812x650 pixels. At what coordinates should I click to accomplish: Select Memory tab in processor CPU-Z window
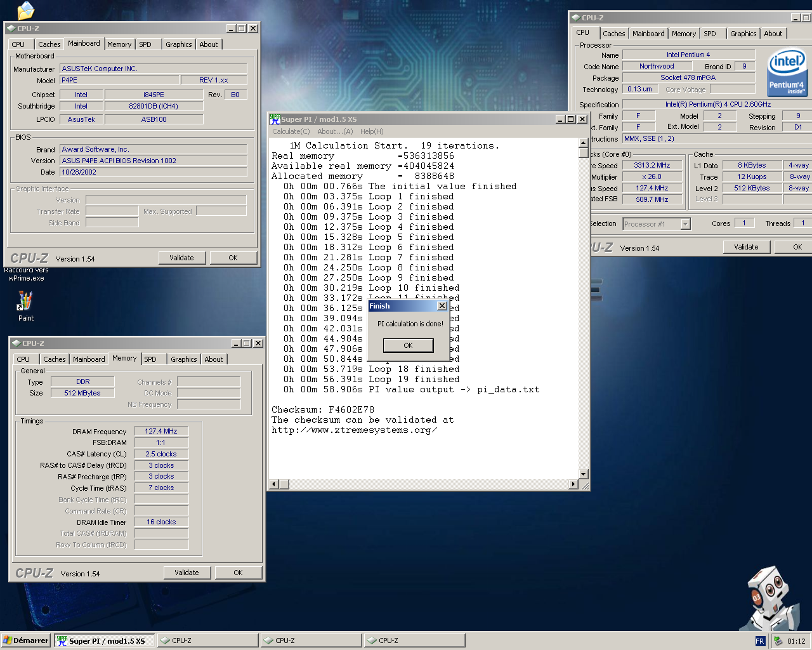pyautogui.click(x=684, y=34)
